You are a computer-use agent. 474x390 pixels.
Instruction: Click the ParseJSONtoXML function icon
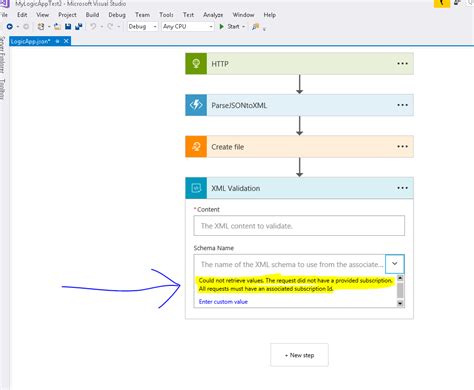click(x=196, y=105)
